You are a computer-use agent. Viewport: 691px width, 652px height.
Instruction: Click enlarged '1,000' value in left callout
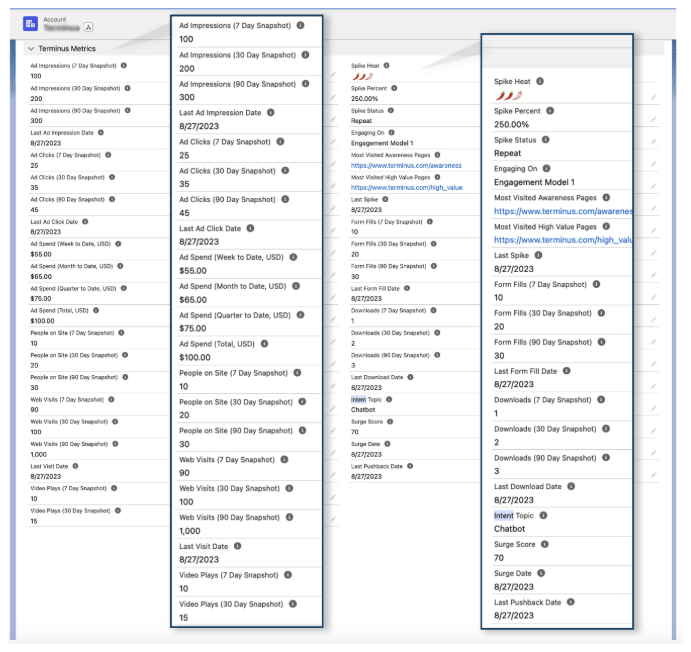coord(189,531)
